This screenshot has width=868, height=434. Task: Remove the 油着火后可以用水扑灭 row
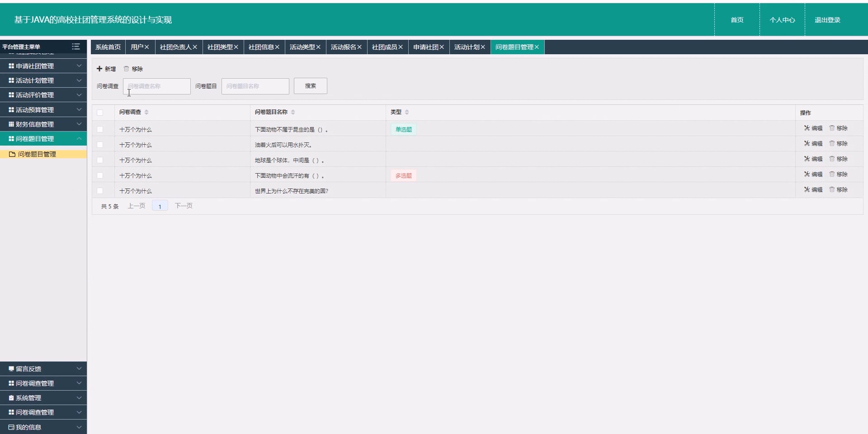(838, 144)
